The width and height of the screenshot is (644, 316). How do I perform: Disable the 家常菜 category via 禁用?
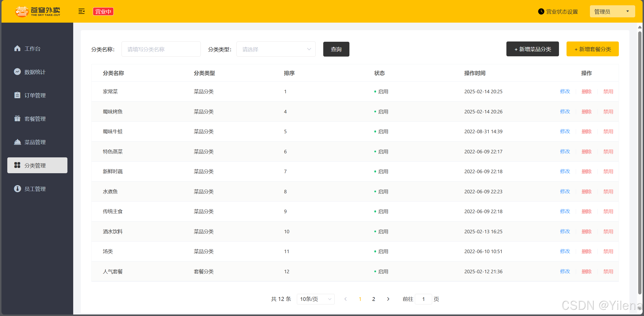(x=608, y=92)
